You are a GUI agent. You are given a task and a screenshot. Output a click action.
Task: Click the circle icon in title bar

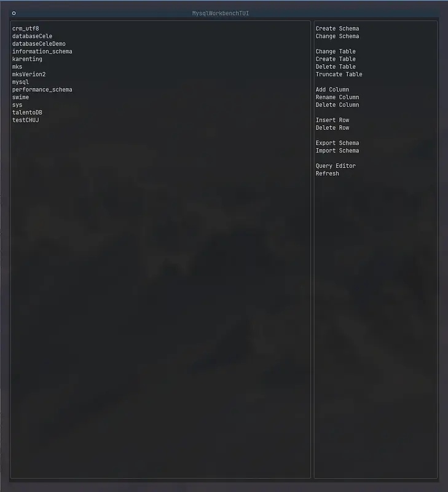(14, 13)
